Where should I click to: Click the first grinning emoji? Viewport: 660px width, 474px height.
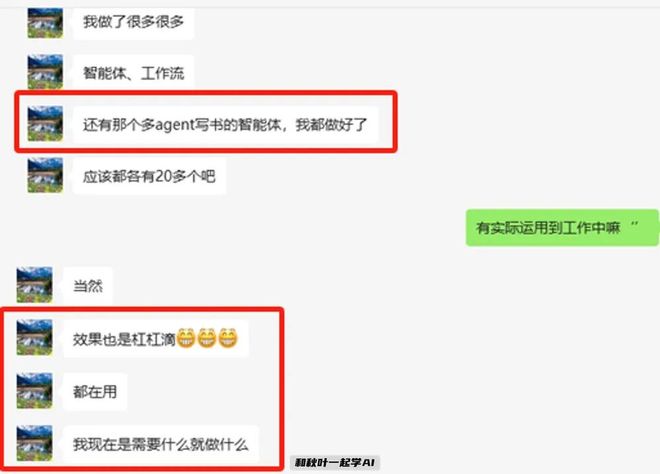186,338
